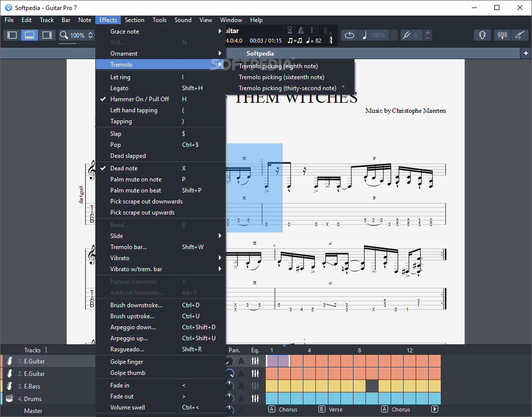The height and width of the screenshot is (417, 532).
Task: Expand the Grace note submenu
Action: pos(160,31)
